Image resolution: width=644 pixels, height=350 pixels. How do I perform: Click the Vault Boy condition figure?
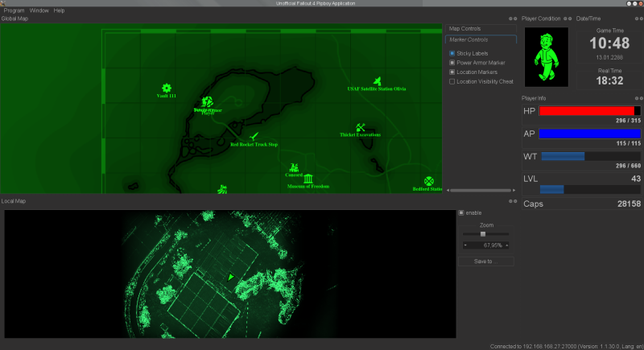pyautogui.click(x=547, y=57)
